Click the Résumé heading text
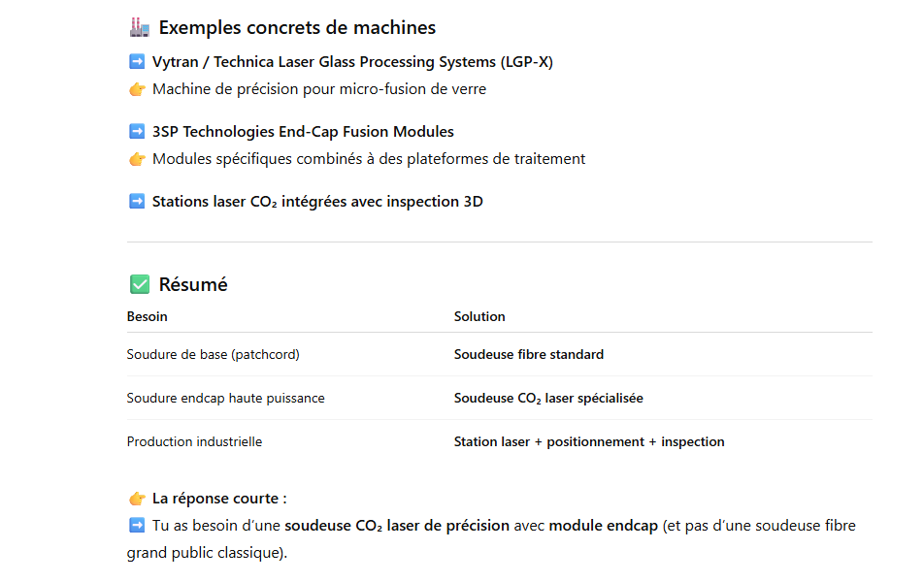Screen dimensions: 924x582 (193, 284)
